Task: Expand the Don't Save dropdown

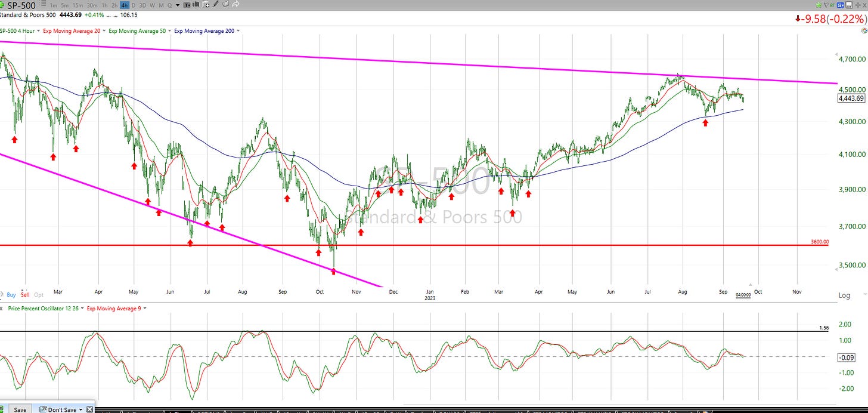Action: coord(80,410)
